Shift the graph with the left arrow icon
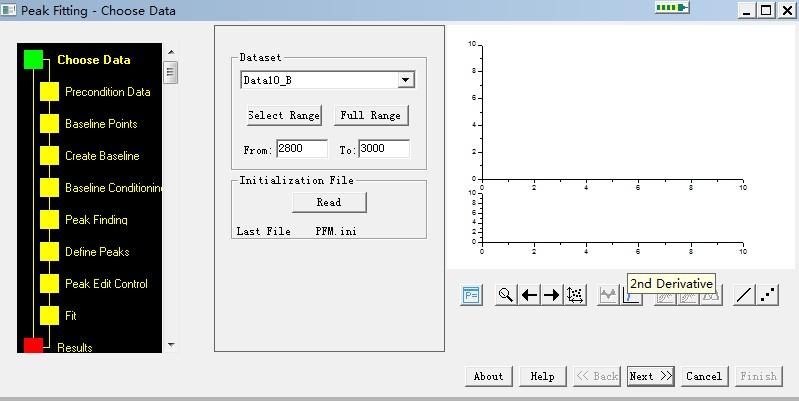799x401 pixels. (x=529, y=295)
